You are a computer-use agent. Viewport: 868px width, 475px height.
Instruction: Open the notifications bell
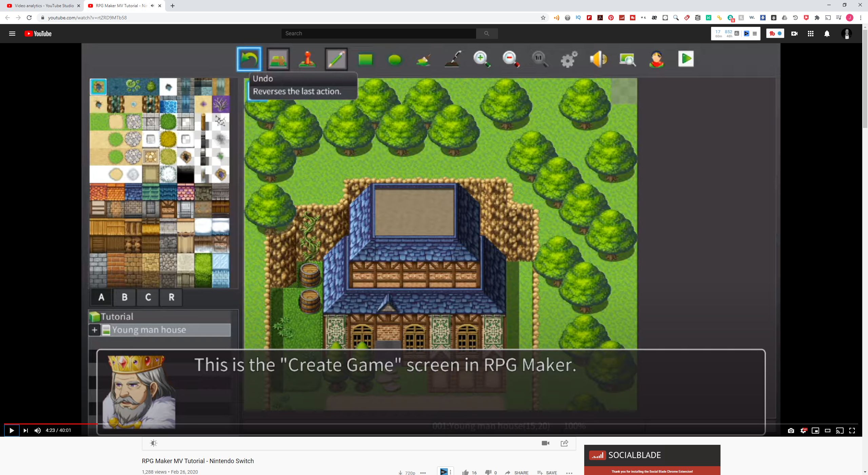coord(827,34)
